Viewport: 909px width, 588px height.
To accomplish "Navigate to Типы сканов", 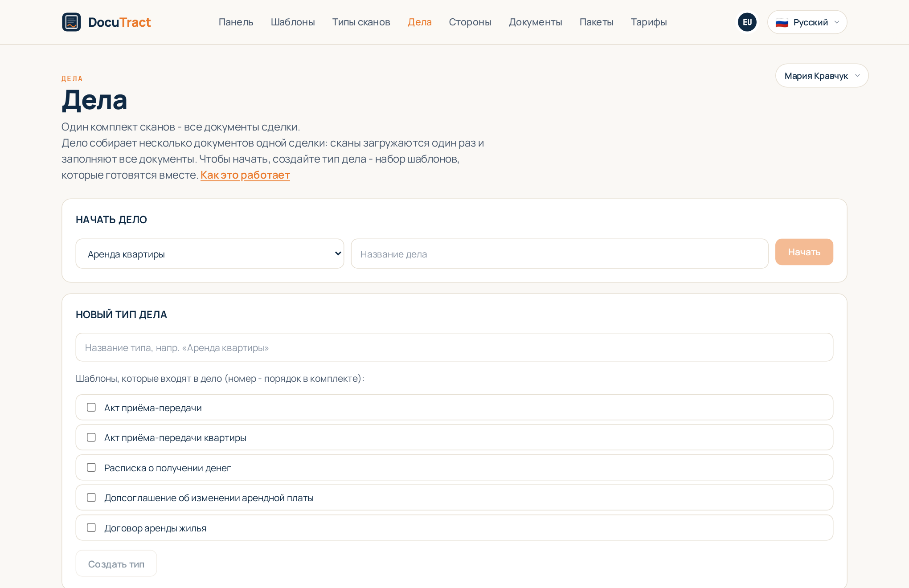I will pos(361,22).
